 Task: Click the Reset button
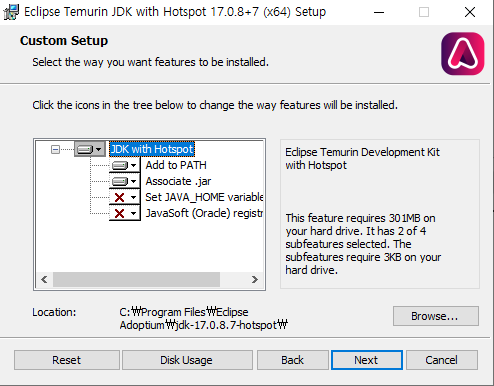point(67,360)
